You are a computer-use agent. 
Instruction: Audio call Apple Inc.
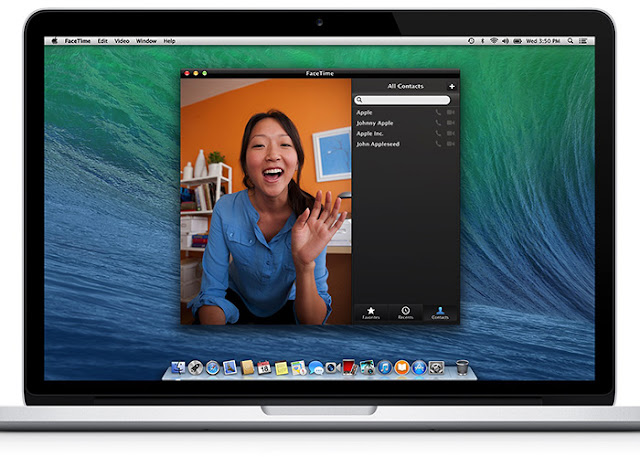pos(438,133)
